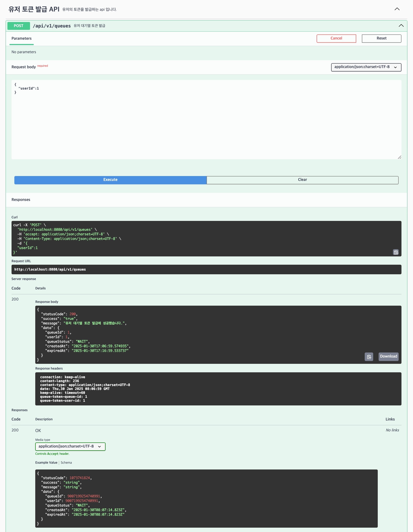The height and width of the screenshot is (532, 413).
Task: Open the request body content type dropdown
Action: 366,67
